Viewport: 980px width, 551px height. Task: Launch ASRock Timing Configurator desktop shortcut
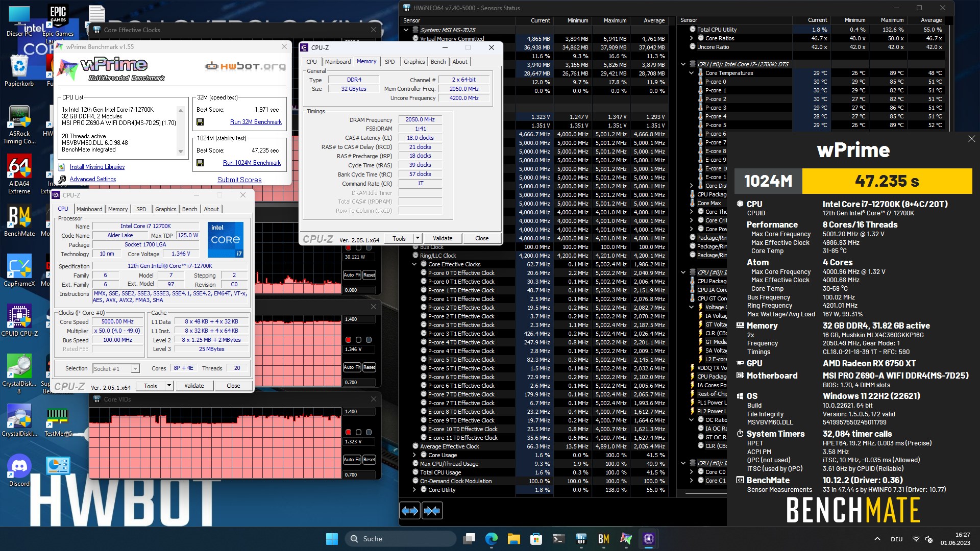click(x=19, y=125)
